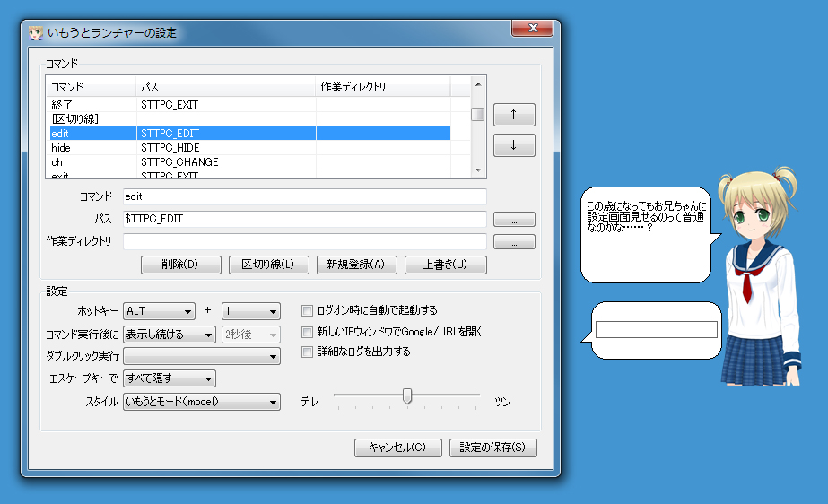
Task: Click 新規登録(A) to register new command
Action: click(356, 265)
